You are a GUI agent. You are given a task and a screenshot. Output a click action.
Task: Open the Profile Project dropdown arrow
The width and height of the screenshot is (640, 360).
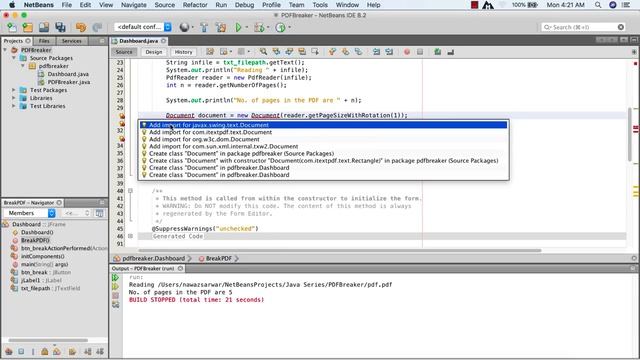(x=290, y=27)
